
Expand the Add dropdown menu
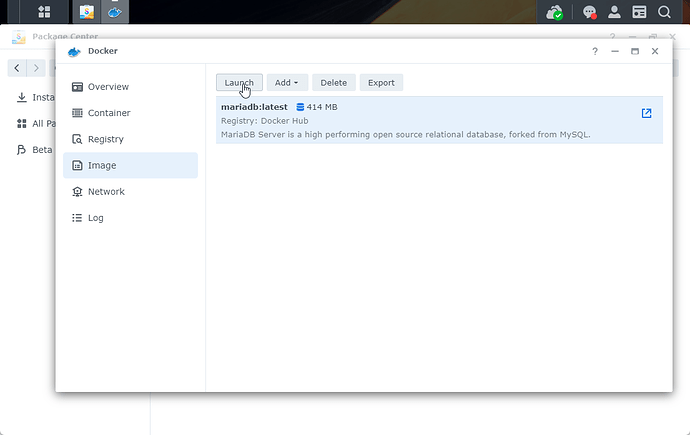286,83
